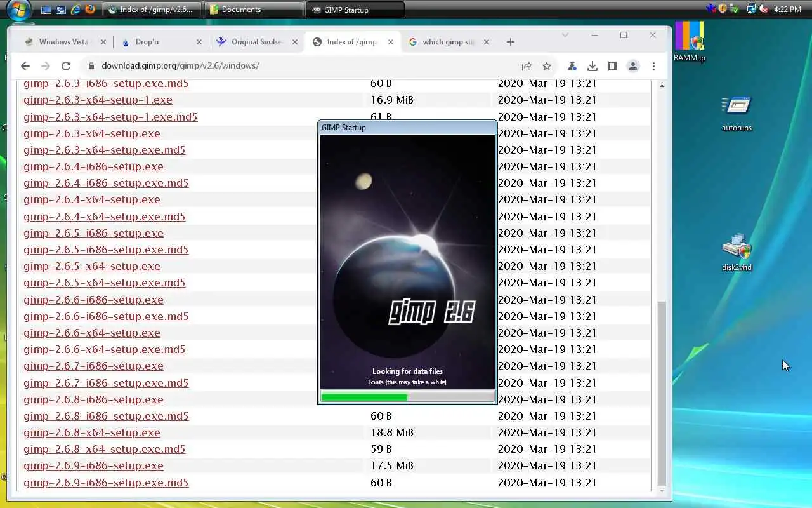Open RAMMap desktop icon

[x=689, y=42]
